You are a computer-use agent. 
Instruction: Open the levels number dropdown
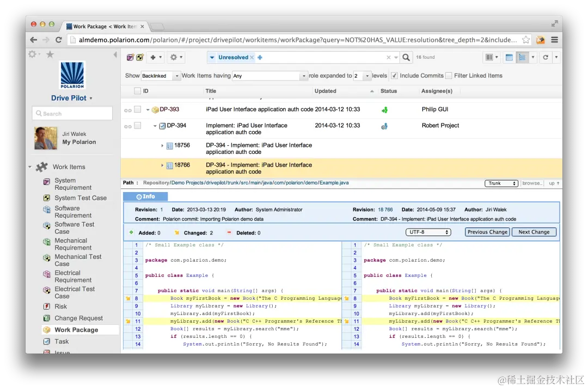coord(362,76)
